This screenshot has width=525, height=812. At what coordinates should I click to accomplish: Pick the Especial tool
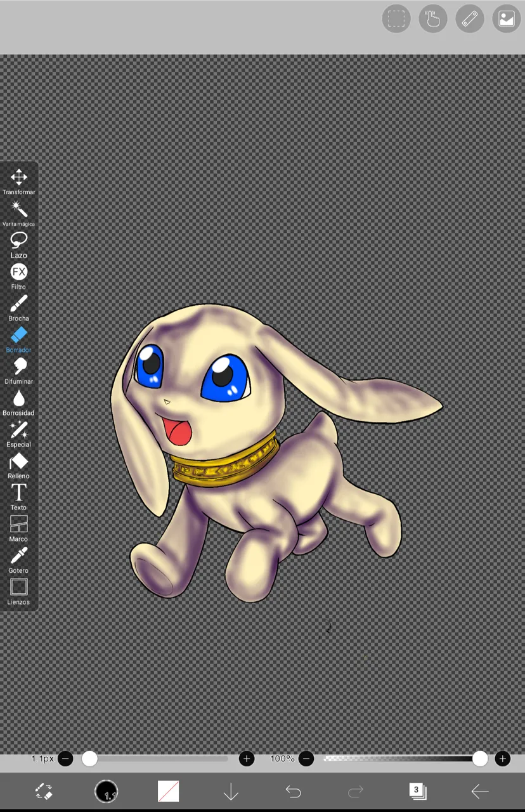pos(18,434)
